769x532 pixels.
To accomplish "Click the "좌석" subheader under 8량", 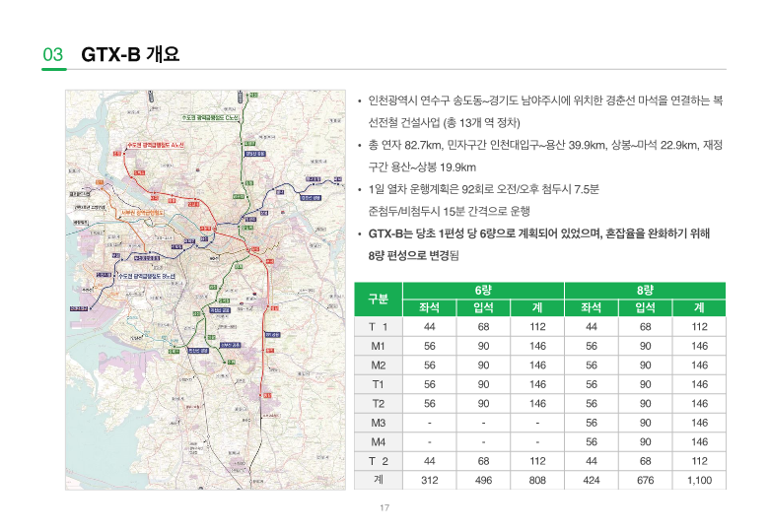I will [591, 307].
